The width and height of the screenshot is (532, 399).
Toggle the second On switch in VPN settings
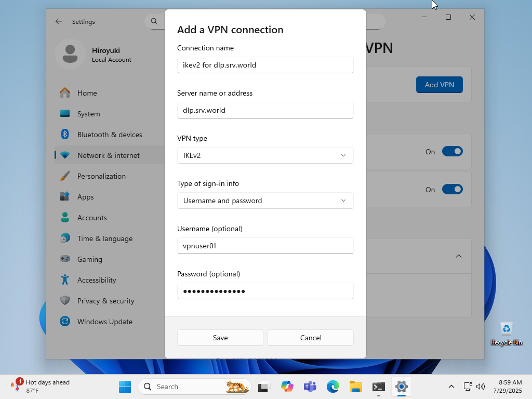(453, 189)
